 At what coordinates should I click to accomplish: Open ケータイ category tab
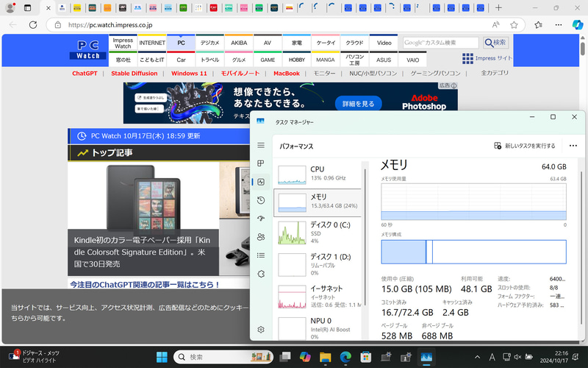326,43
